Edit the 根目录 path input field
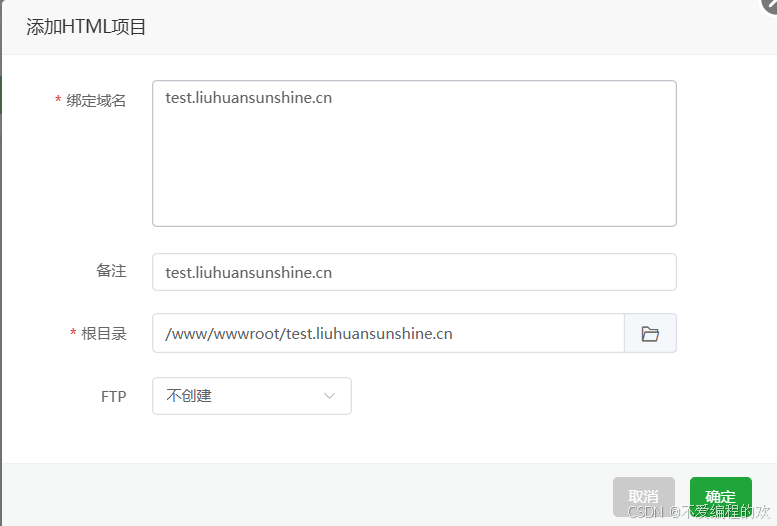Image resolution: width=777 pixels, height=526 pixels. tap(388, 333)
